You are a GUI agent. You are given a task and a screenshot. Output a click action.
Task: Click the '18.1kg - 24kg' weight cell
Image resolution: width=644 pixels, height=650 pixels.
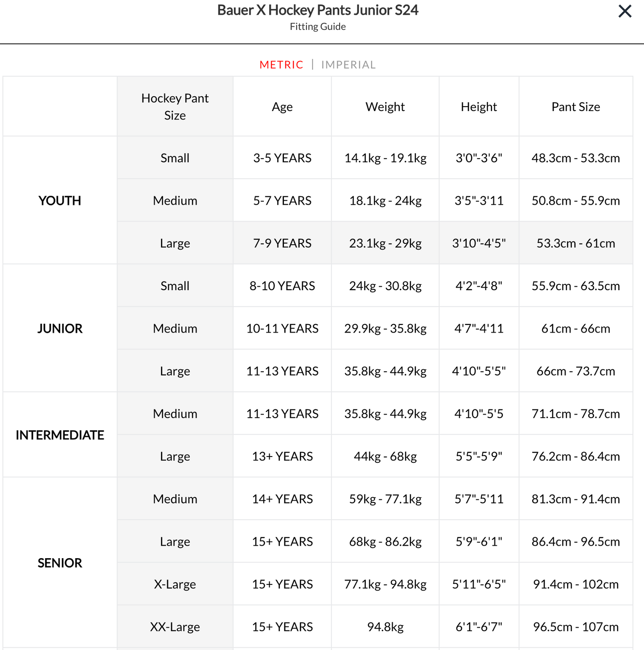385,201
